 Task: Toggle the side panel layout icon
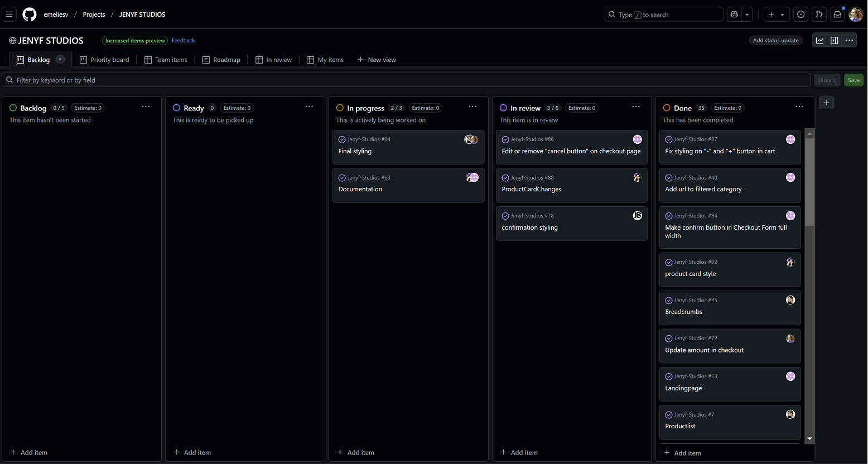pos(835,40)
